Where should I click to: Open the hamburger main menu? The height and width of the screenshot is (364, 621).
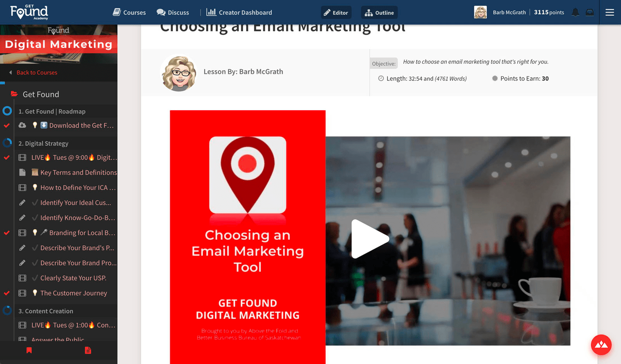610,13
